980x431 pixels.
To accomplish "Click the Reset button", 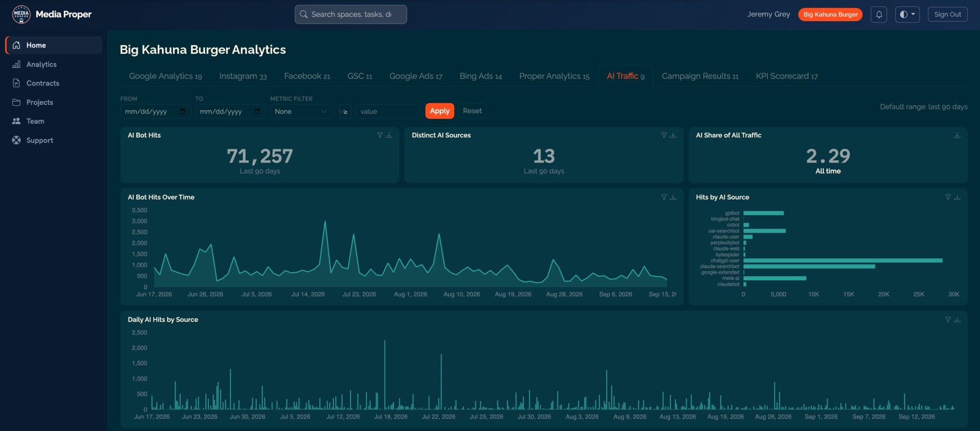I will [472, 111].
